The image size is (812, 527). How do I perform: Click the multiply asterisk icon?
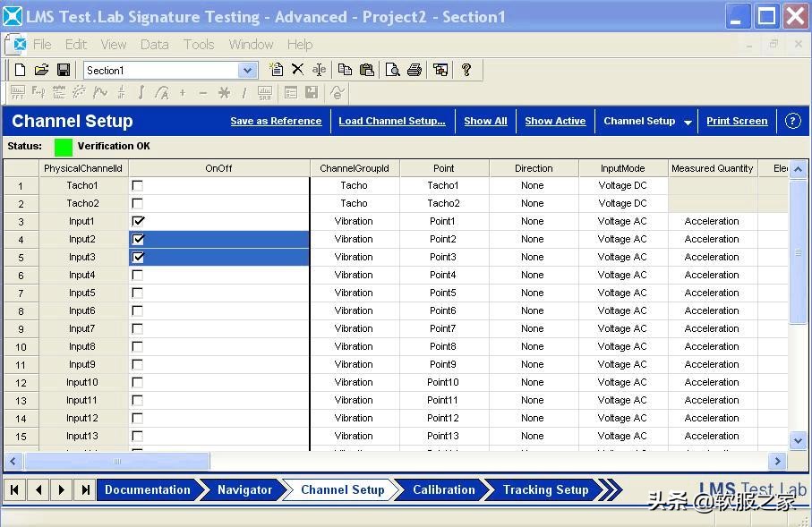tap(224, 93)
